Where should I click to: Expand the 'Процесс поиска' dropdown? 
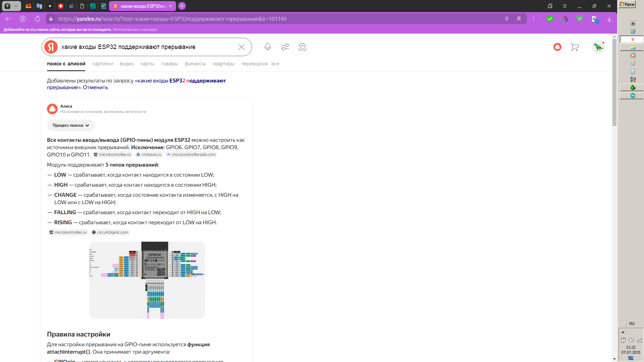coord(71,125)
